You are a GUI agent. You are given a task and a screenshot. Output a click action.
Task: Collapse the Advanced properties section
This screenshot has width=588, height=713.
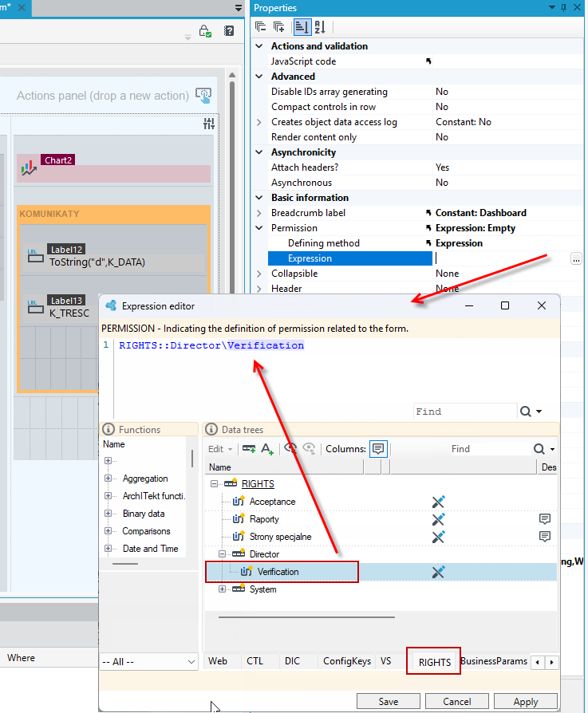(x=259, y=77)
